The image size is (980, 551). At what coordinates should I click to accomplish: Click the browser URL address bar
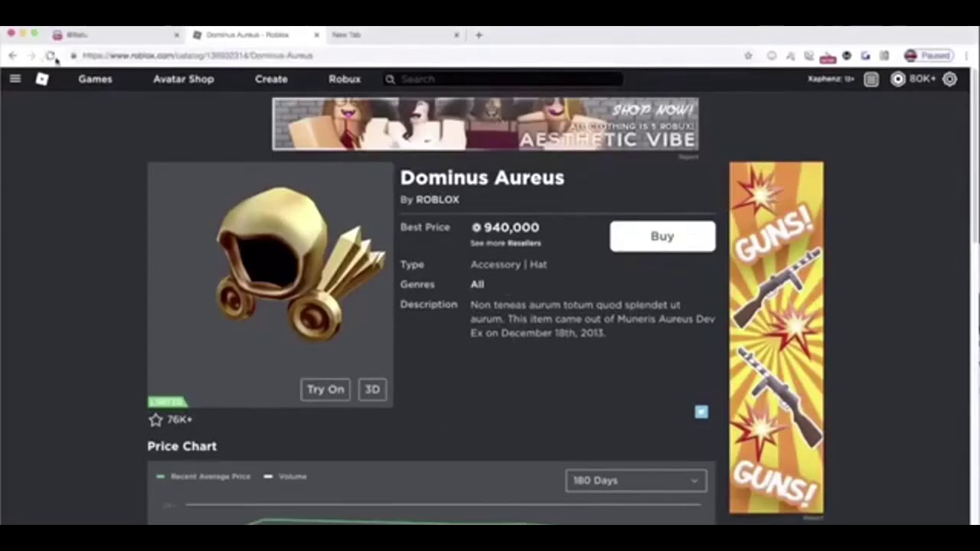point(406,56)
